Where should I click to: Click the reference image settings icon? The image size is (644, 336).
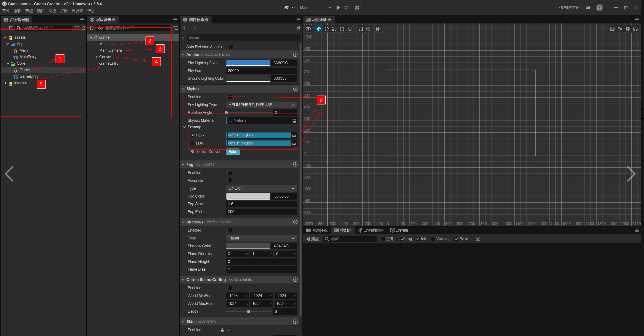[x=636, y=29]
